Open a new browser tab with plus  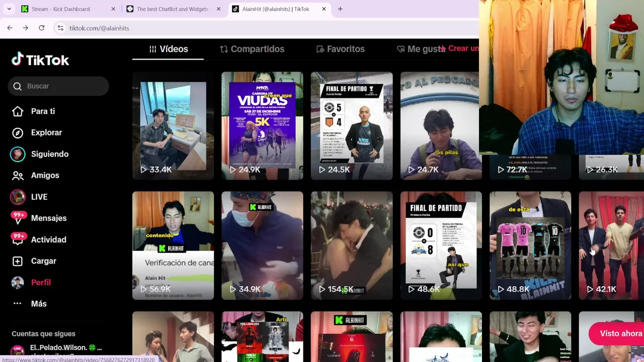coord(340,9)
